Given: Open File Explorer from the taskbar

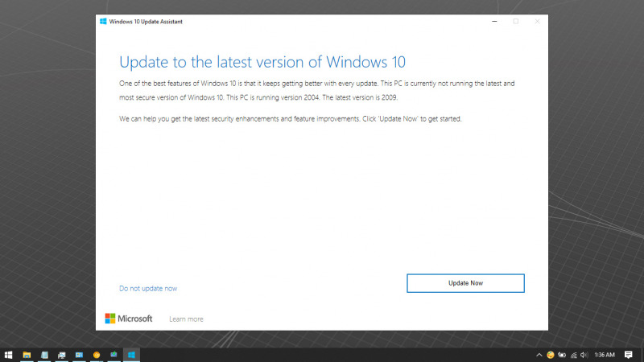Looking at the screenshot, I should pos(27,355).
